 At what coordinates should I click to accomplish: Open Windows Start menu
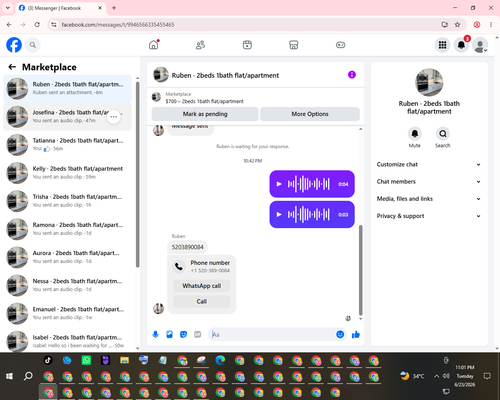(x=9, y=376)
